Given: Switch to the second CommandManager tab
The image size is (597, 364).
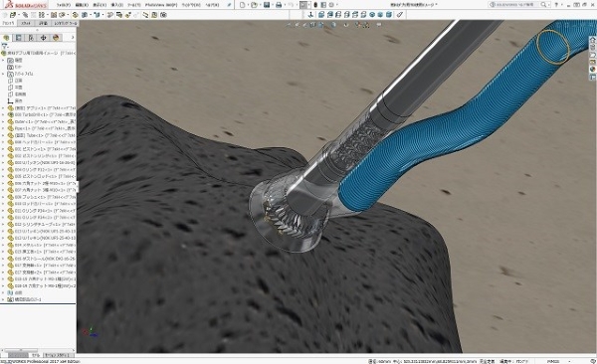Looking at the screenshot, I should click(x=26, y=23).
